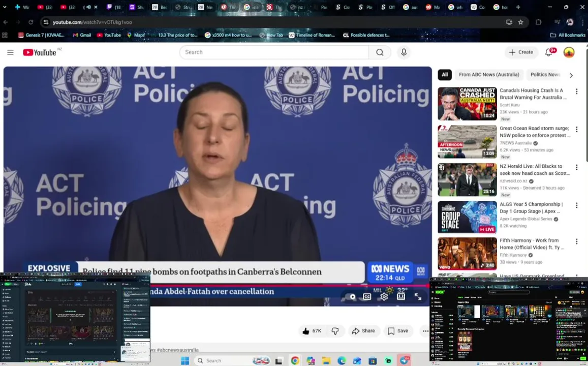Open Microsoft Store from the taskbar
588x366 pixels.
click(373, 360)
